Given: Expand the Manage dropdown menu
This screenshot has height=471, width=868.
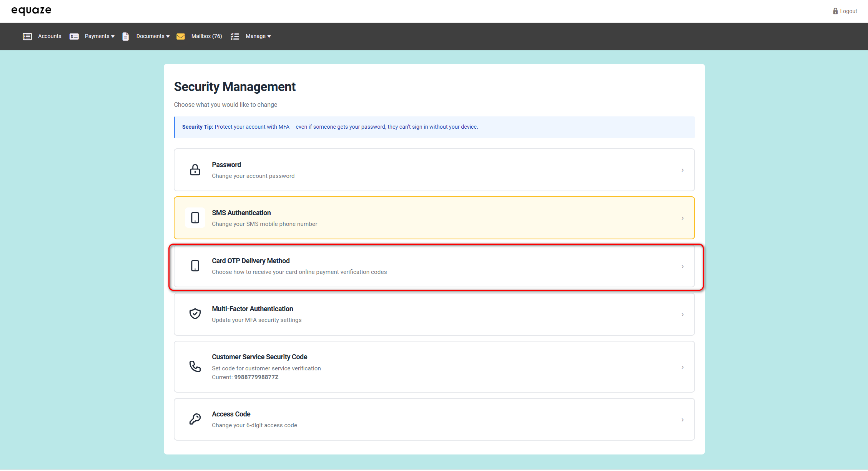Looking at the screenshot, I should (x=258, y=36).
